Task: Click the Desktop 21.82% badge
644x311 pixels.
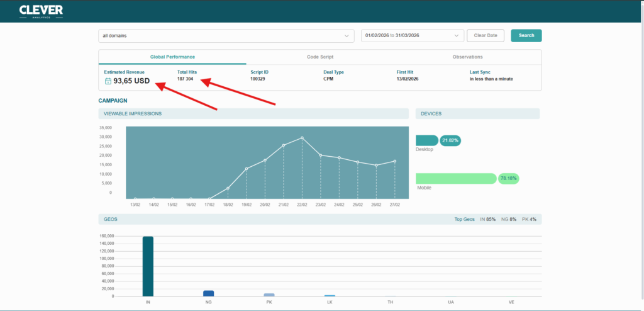Action: coord(450,140)
